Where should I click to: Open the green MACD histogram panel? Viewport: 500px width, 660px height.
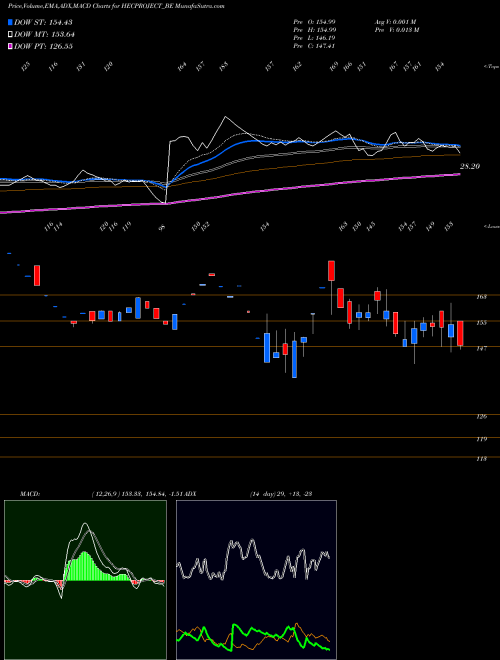85,580
